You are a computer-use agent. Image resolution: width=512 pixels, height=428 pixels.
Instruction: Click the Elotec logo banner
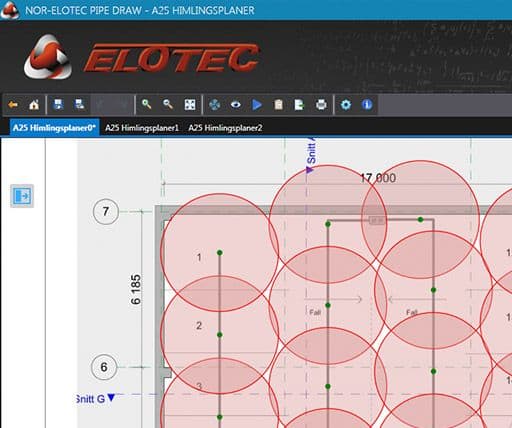pos(142,57)
